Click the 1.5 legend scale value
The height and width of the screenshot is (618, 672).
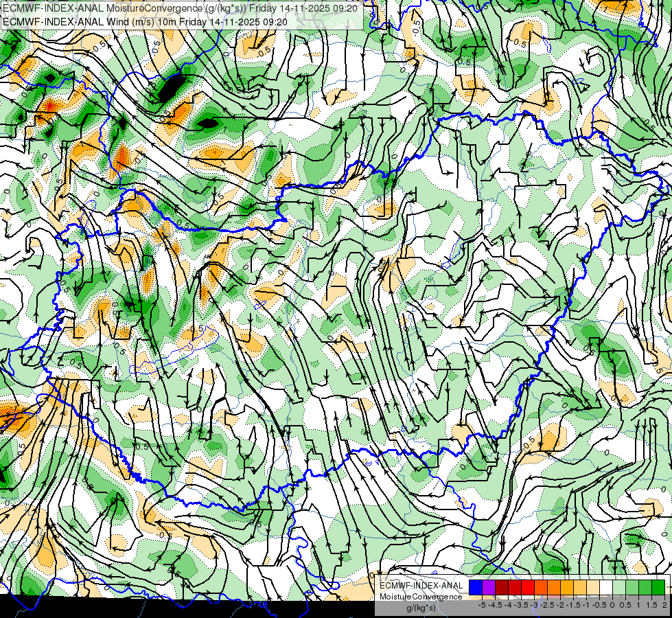tap(651, 605)
